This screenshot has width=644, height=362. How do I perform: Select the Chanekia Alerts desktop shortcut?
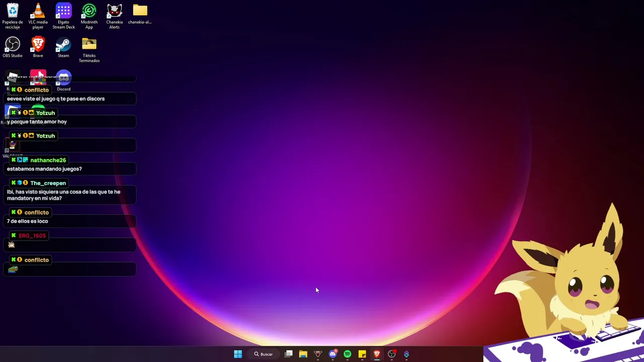(114, 16)
